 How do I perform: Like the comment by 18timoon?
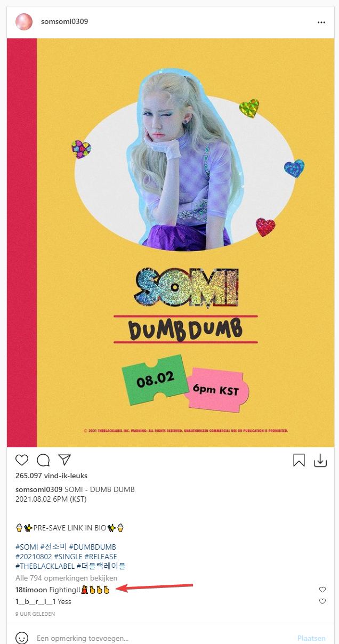pos(322,590)
